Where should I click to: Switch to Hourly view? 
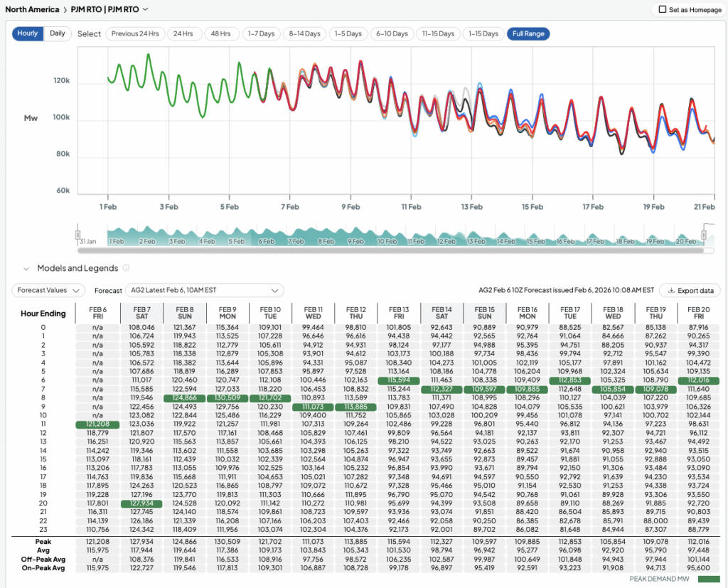click(x=28, y=33)
